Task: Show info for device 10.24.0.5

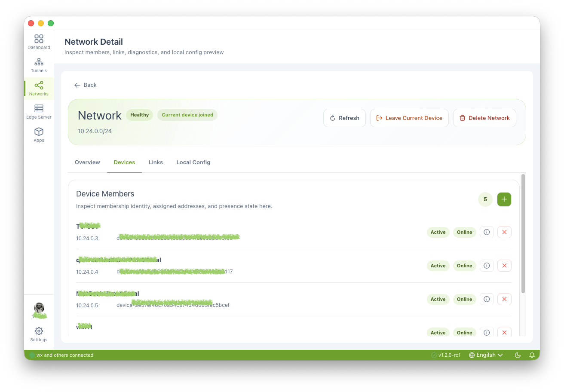Action: pos(487,299)
